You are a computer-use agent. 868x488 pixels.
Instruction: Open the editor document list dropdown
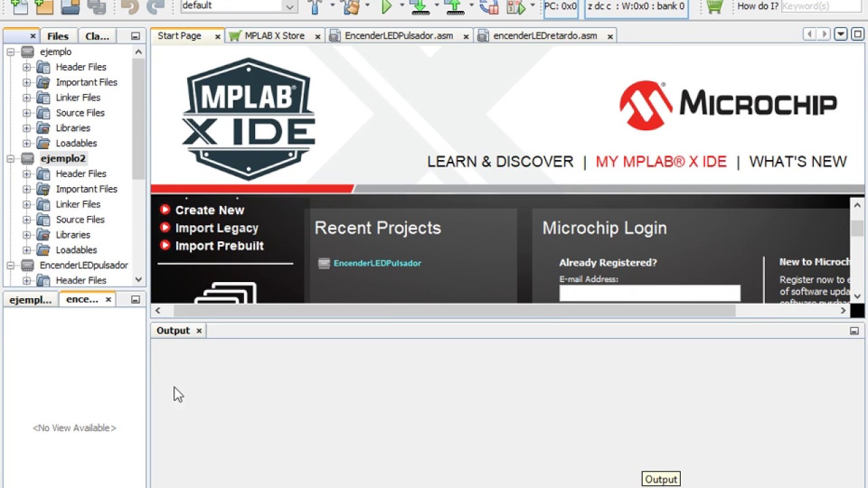coord(841,34)
